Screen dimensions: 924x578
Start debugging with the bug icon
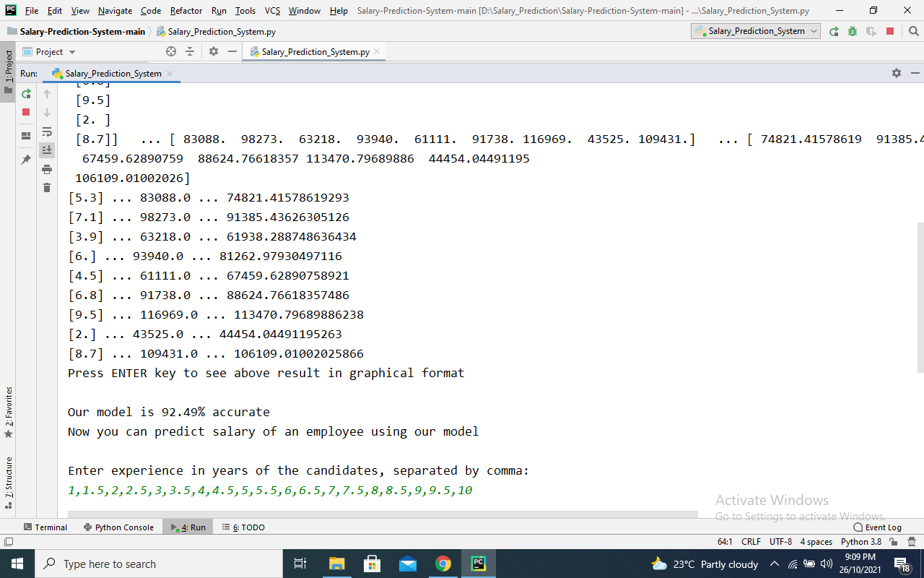pyautogui.click(x=853, y=31)
